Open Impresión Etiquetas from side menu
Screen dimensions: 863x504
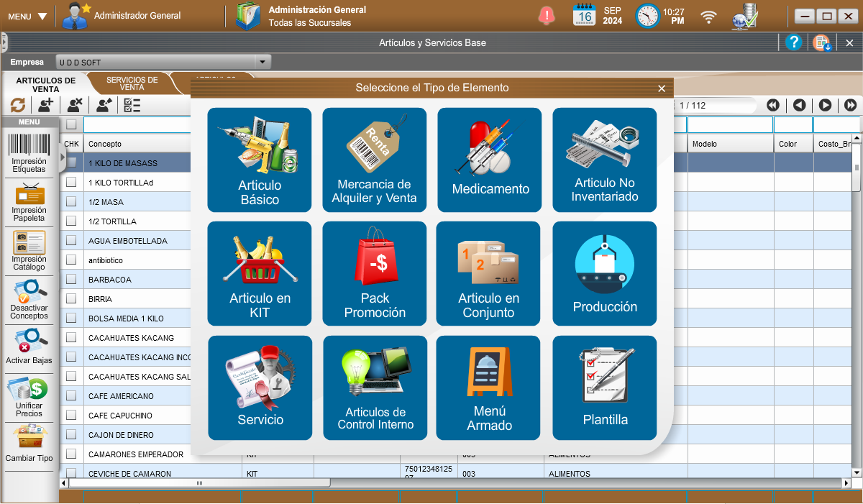(x=29, y=153)
